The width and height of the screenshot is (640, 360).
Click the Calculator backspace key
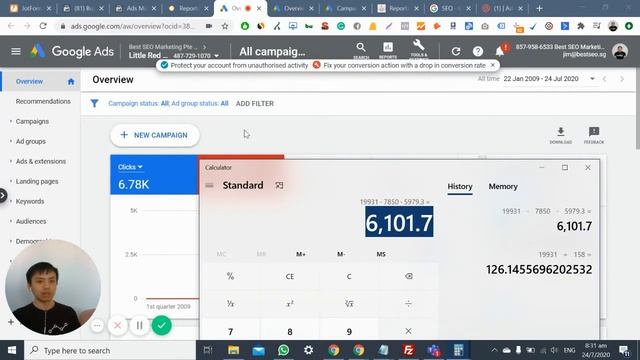[x=408, y=276]
